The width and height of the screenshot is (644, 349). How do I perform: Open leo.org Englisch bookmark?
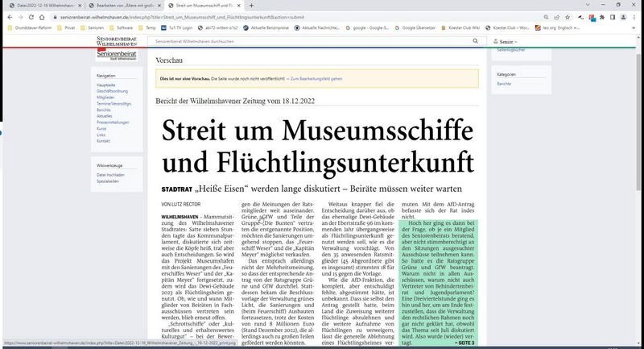pos(557,28)
